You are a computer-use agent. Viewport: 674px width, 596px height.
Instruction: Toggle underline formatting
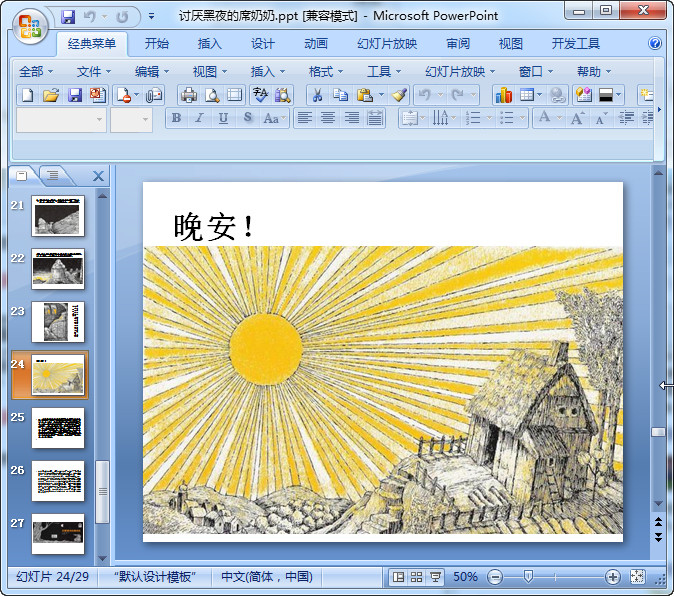[223, 118]
